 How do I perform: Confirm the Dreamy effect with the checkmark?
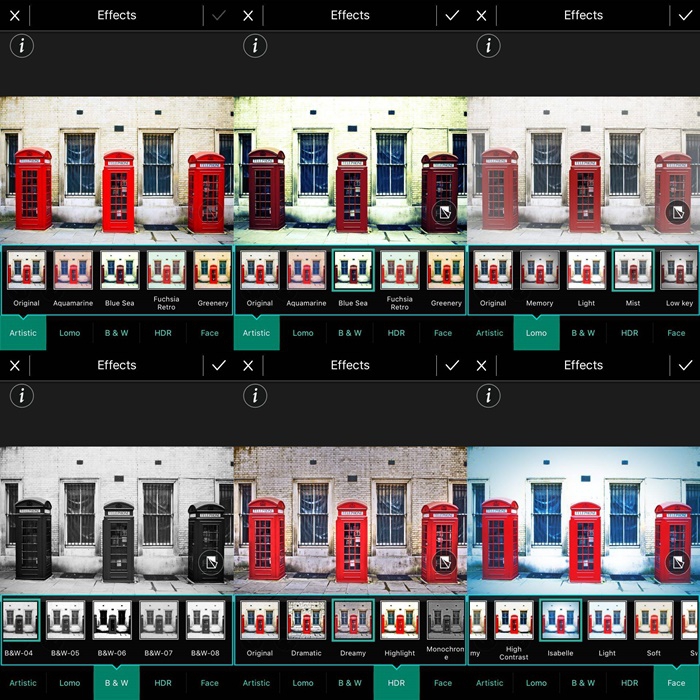pyautogui.click(x=452, y=366)
